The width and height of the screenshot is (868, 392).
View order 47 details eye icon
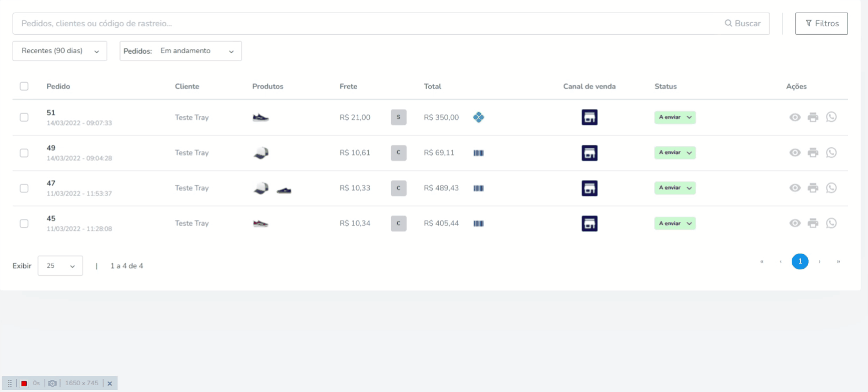click(795, 188)
